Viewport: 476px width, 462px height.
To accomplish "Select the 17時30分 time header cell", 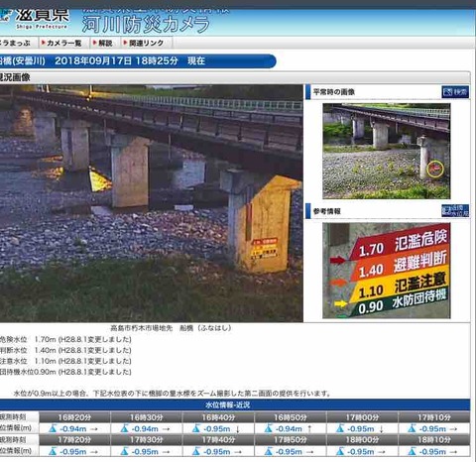I will point(147,440).
